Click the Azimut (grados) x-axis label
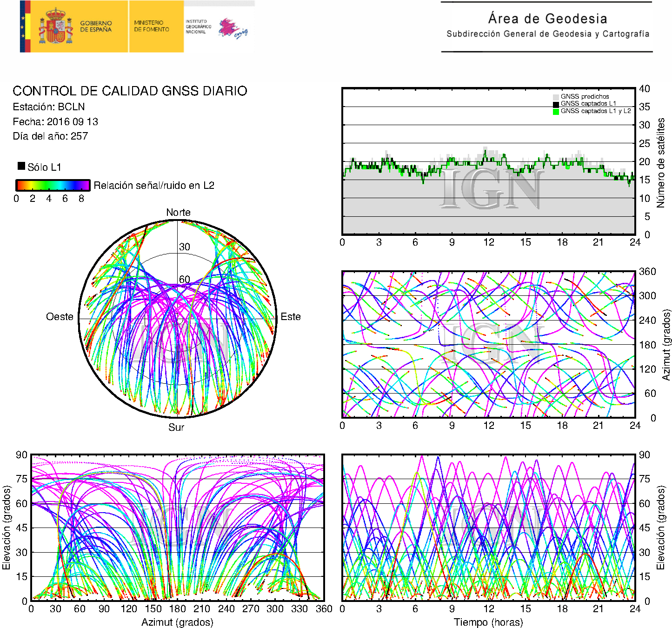Image resolution: width=672 pixels, height=628 pixels. click(x=177, y=622)
